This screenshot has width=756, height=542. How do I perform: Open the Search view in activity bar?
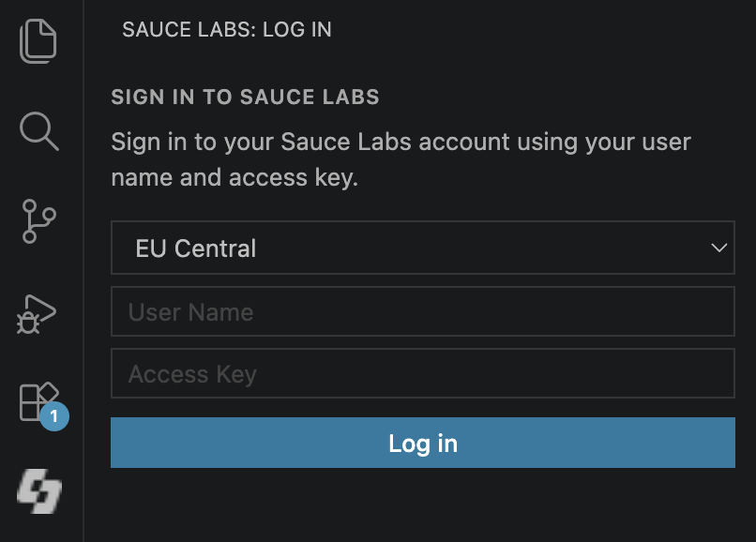pos(39,131)
